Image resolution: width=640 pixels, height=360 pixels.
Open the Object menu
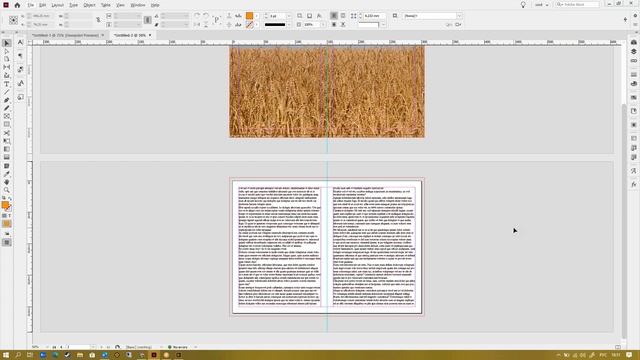(x=89, y=5)
